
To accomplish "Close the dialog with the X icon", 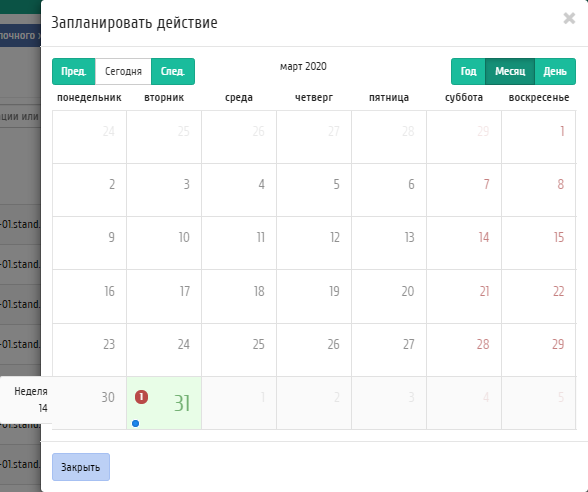I will coord(569,18).
